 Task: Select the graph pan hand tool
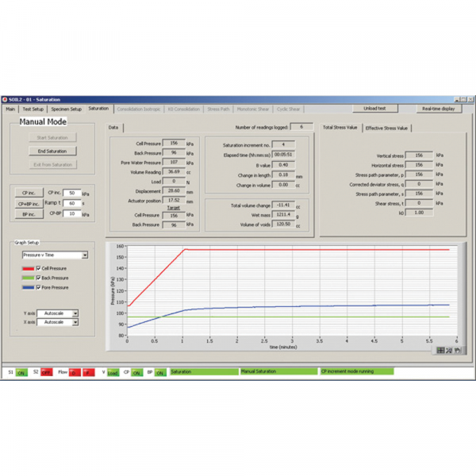click(459, 351)
